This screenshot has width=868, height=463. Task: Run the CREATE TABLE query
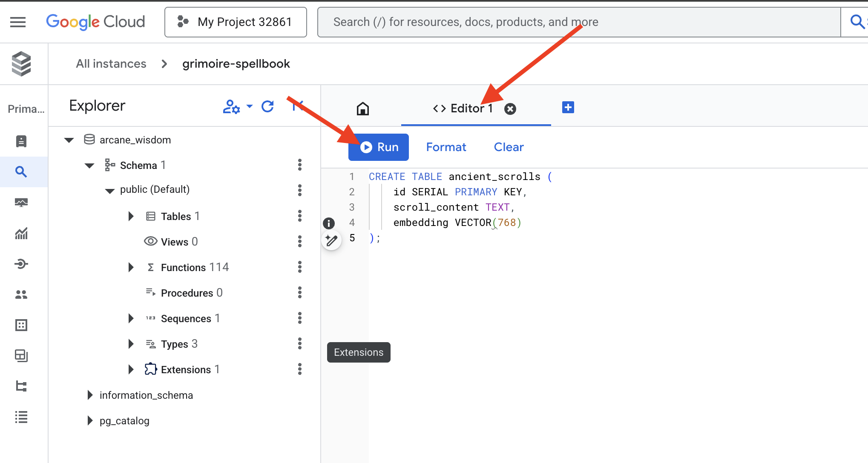[378, 147]
